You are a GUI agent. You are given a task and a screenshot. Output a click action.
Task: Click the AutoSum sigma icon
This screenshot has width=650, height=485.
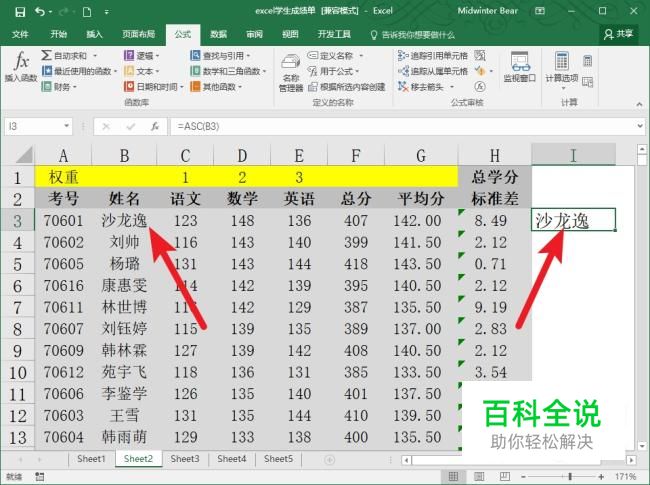point(46,55)
